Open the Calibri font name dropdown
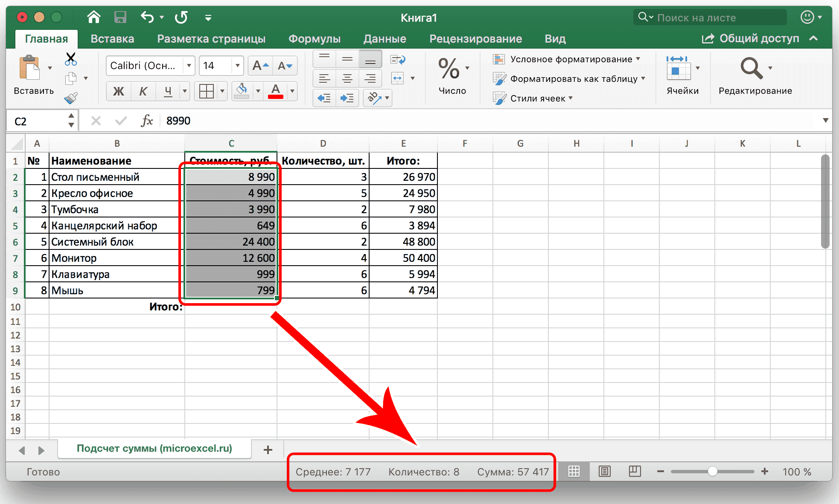Screen dimensions: 839x504 coord(189,66)
